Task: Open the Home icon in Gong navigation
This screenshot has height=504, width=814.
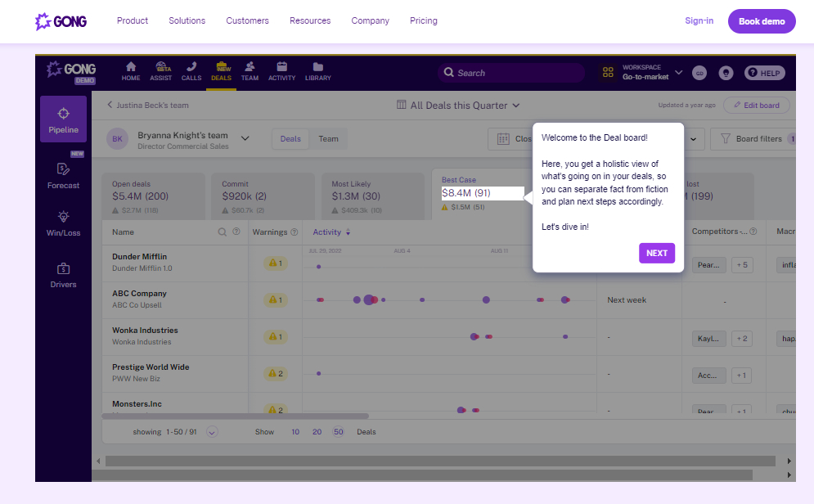Action: pos(130,72)
